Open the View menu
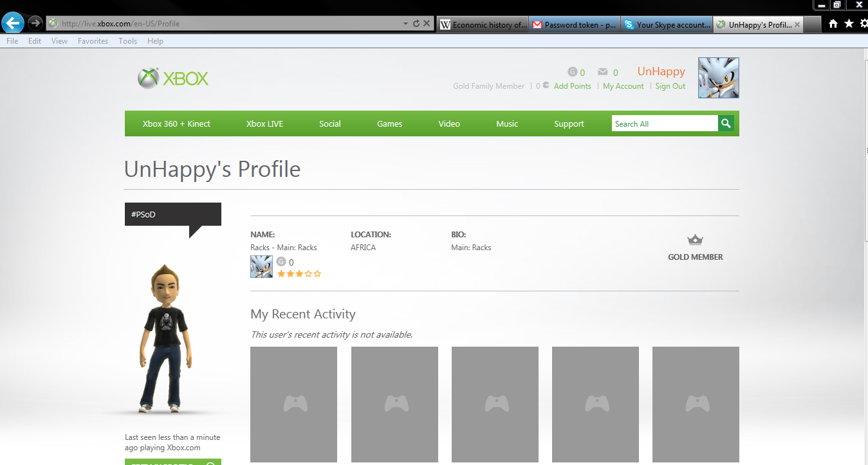Screen dimensions: 868x465 coord(59,41)
